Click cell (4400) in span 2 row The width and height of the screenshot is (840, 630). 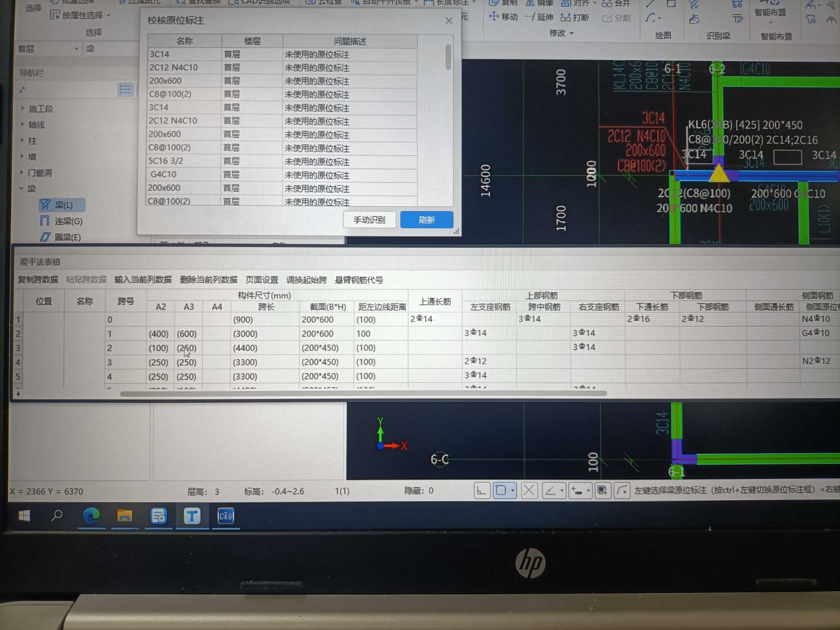point(265,348)
